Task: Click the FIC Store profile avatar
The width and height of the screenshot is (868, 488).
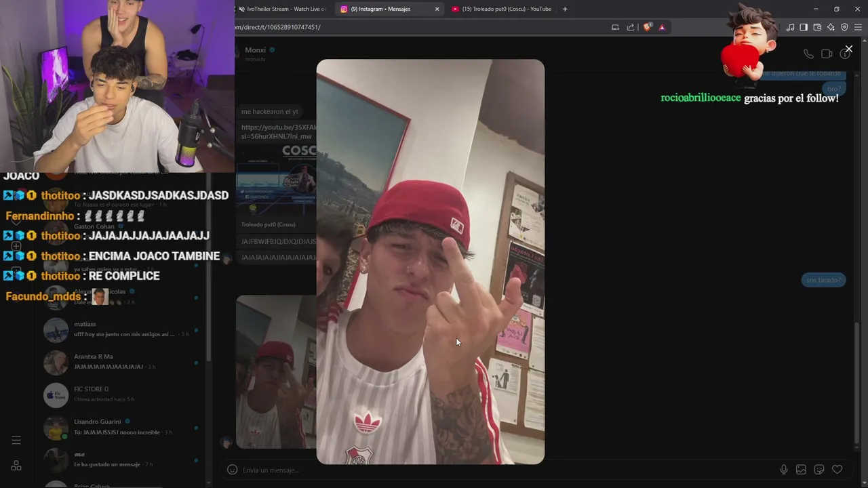Action: pos(56,394)
